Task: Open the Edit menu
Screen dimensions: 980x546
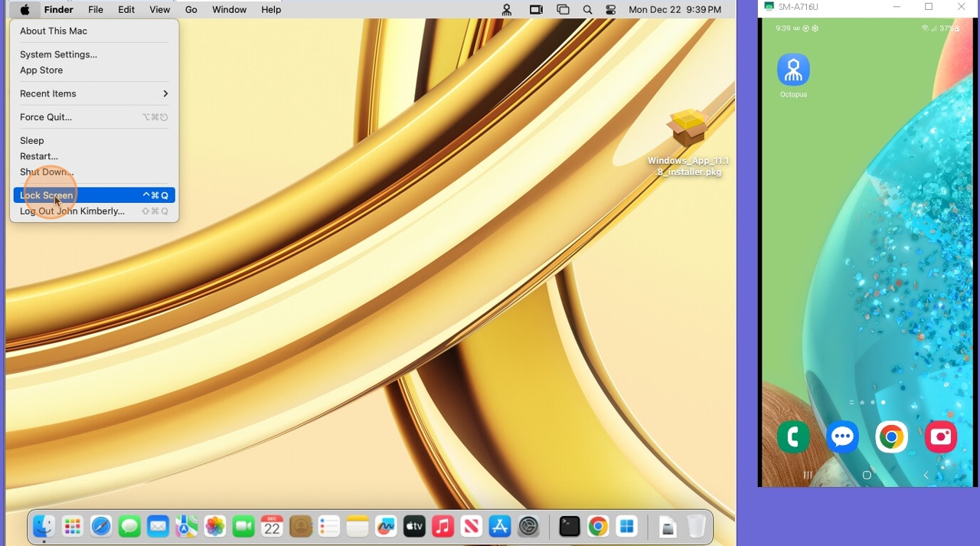Action: (x=126, y=10)
